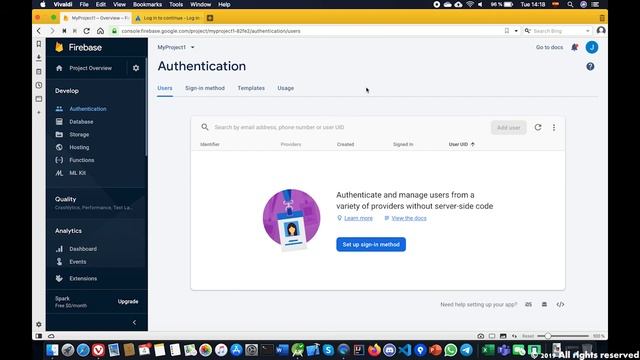Click the Identifier column header
Viewport: 640px width, 360px height.
[x=210, y=144]
